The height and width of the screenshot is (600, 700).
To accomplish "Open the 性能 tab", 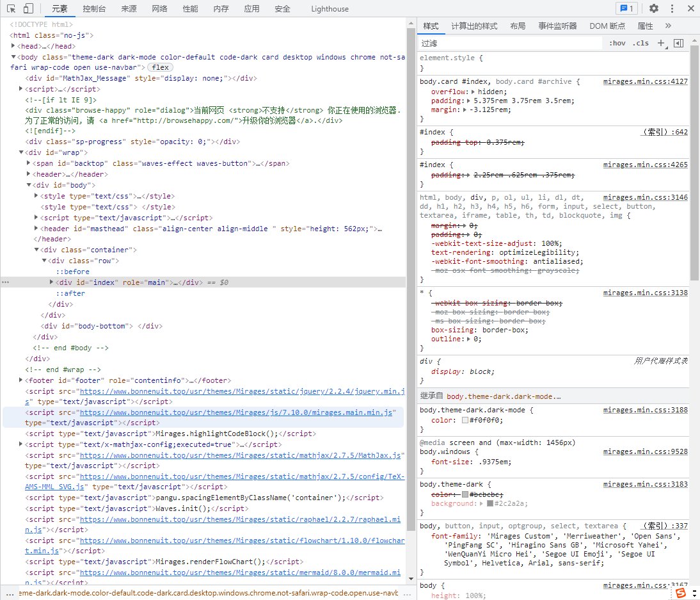I will coord(190,8).
